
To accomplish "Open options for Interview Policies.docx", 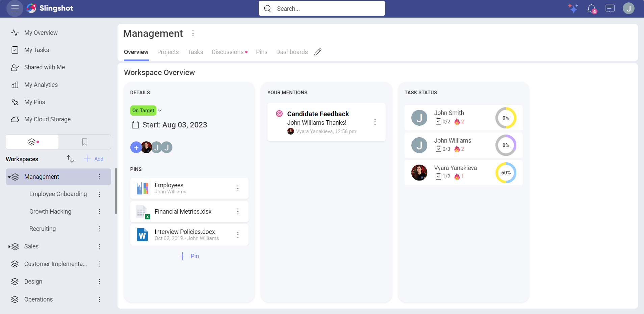I will tap(238, 235).
